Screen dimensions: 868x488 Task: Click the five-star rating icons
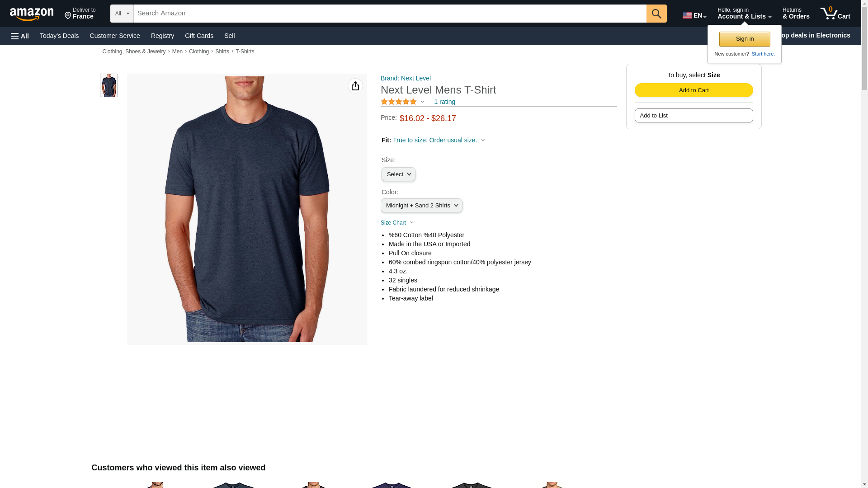click(x=399, y=102)
